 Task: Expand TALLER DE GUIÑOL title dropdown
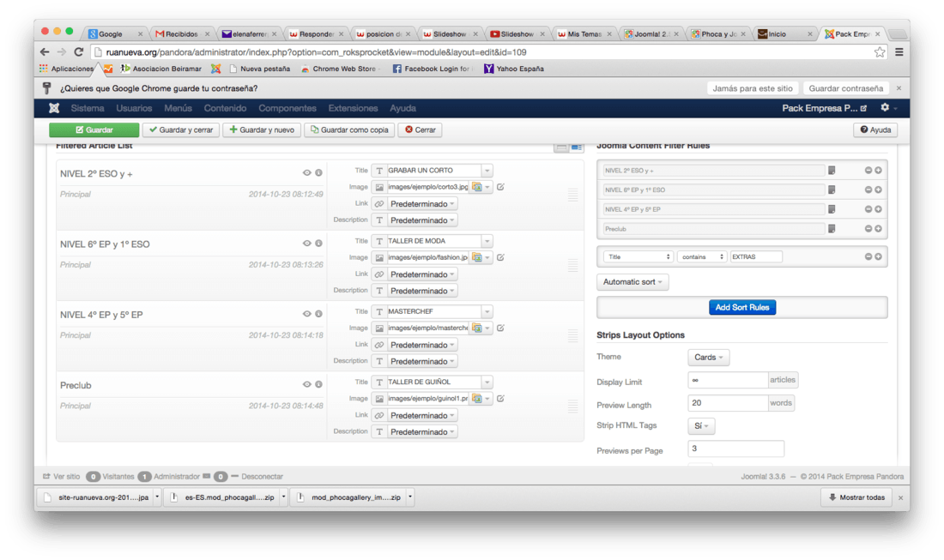click(487, 382)
